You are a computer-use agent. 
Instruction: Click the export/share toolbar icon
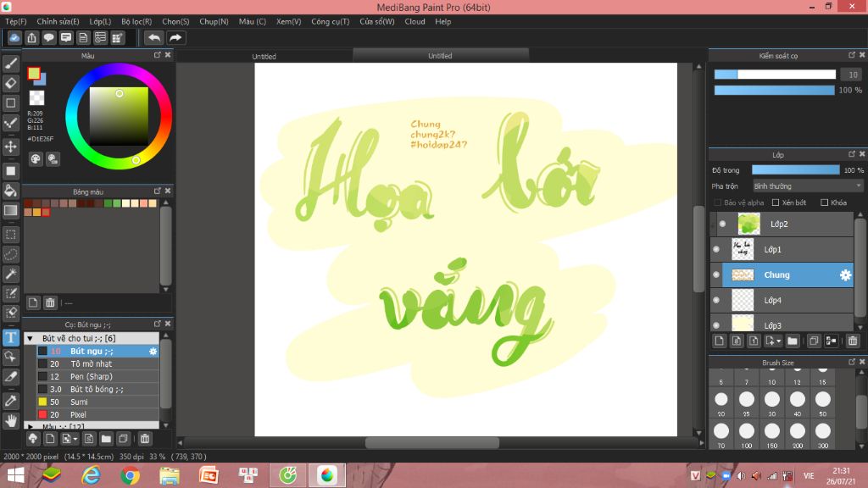tap(31, 37)
